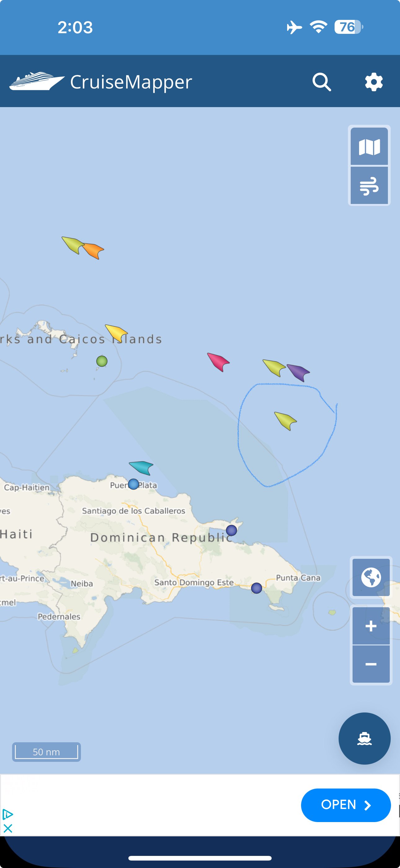The height and width of the screenshot is (868, 400).
Task: Open settings via the gear icon
Action: pos(374,82)
